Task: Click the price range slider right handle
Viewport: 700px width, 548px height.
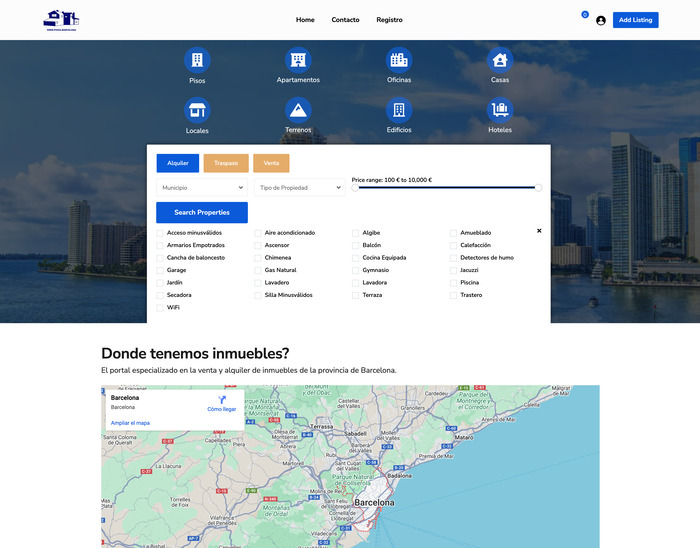Action: click(538, 187)
